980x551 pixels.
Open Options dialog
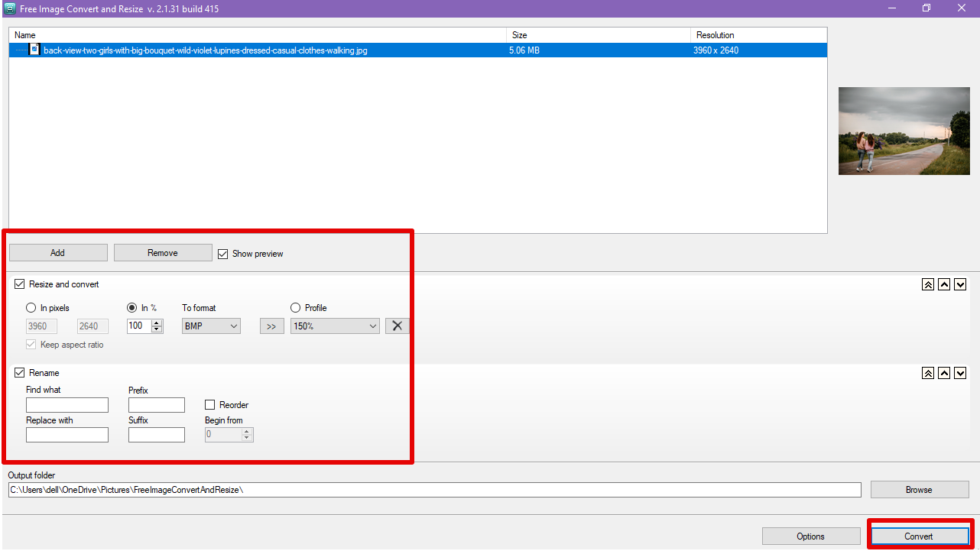[x=810, y=536]
